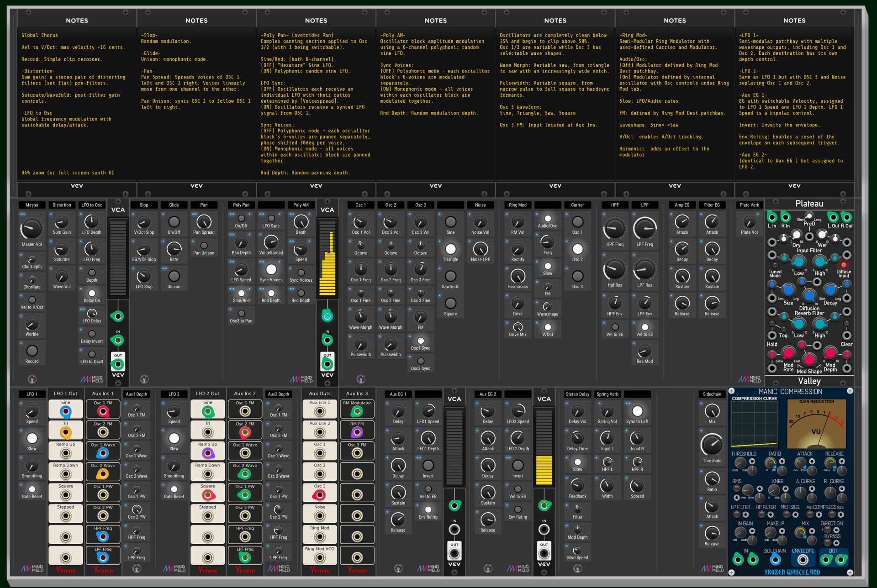877x588 pixels.
Task: Click the Aux Ins 1 Osc 2 PW jack
Action: (x=103, y=516)
